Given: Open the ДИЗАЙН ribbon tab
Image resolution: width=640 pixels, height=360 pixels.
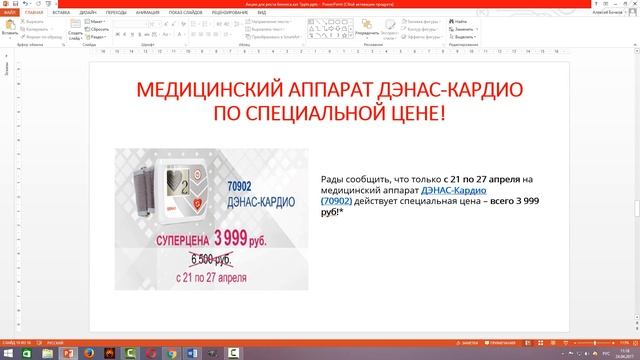Looking at the screenshot, I should (x=88, y=13).
